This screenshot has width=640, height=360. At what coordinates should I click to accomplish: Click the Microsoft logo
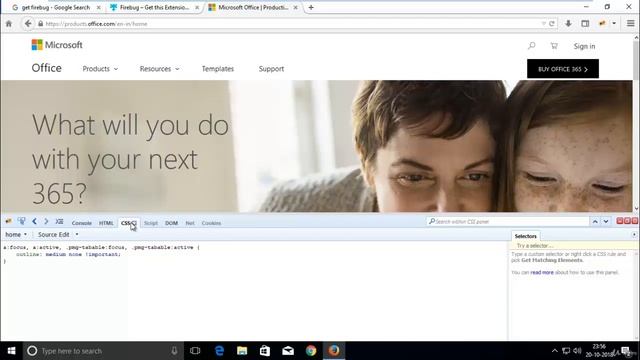click(57, 45)
